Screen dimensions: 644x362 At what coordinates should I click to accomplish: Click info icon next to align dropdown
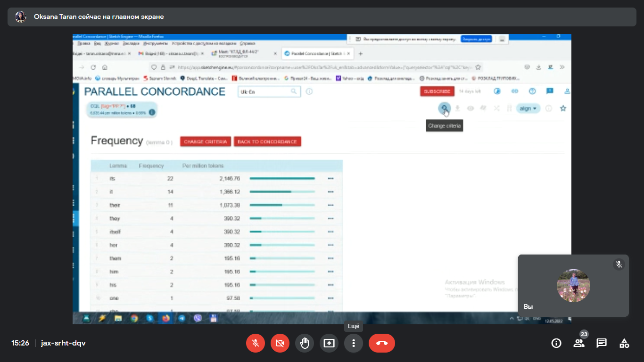click(549, 108)
